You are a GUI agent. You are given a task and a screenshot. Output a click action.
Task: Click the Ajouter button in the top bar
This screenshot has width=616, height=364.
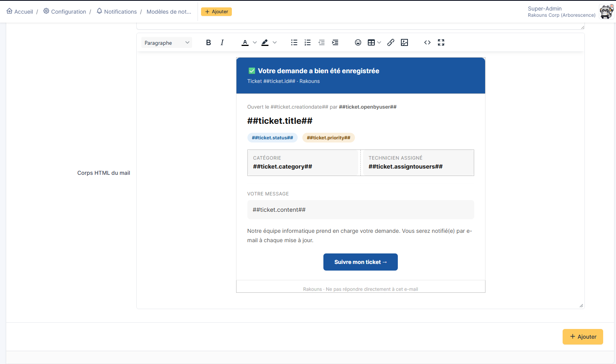click(x=216, y=12)
